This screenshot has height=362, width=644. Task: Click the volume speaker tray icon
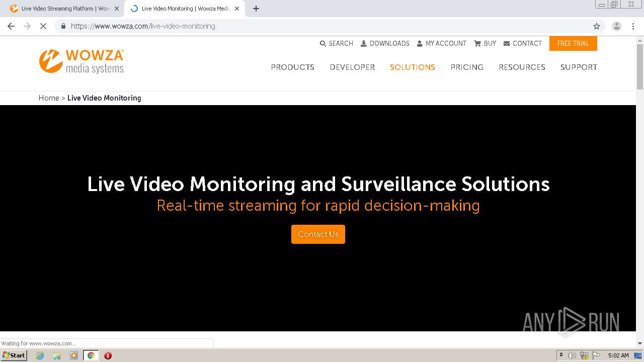572,355
